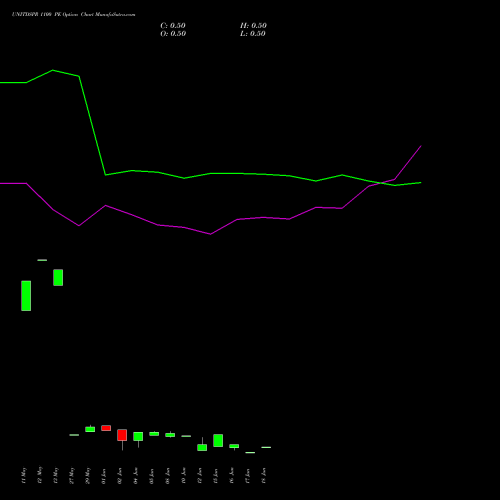Screen dimensions: 500x500
Task: Click the open value O: 0.50
Action: [x=173, y=34]
